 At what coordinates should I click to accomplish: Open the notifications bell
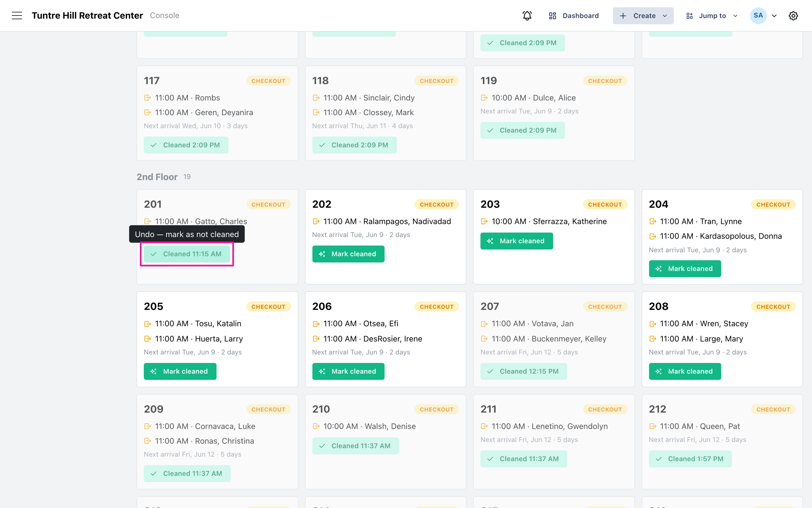pos(527,16)
